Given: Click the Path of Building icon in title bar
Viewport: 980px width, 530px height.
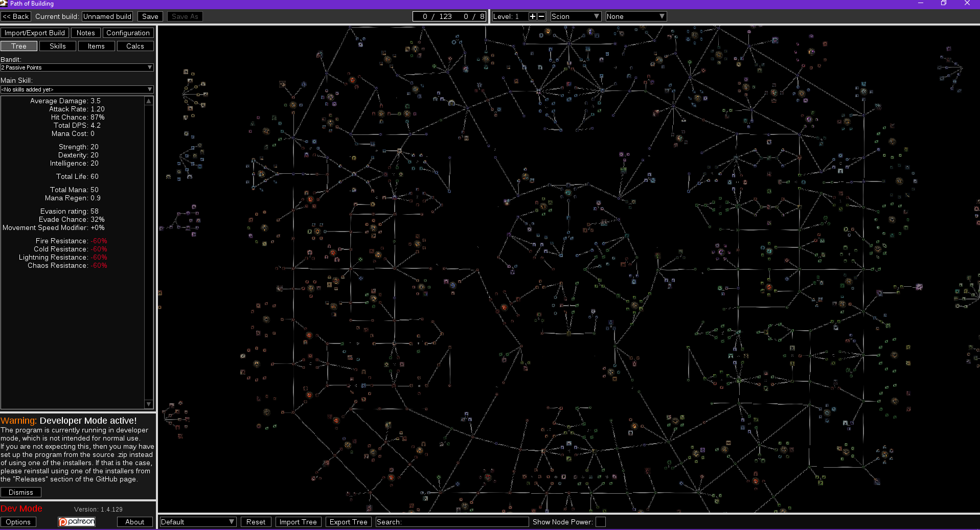Looking at the screenshot, I should (x=5, y=4).
